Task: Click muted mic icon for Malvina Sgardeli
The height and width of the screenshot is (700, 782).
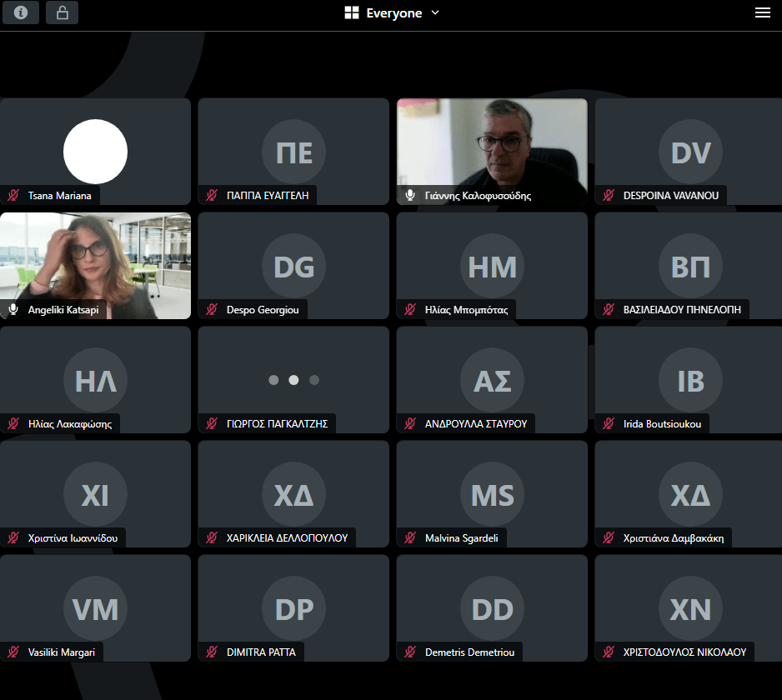Action: click(x=410, y=537)
